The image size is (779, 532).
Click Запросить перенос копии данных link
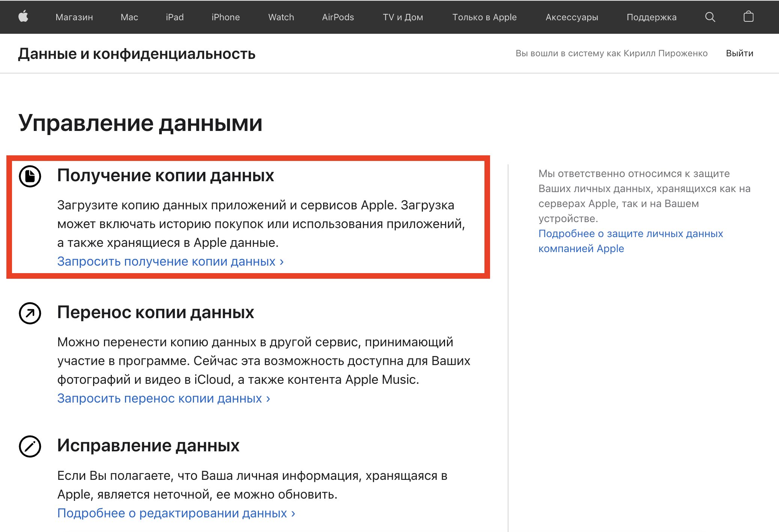point(163,398)
